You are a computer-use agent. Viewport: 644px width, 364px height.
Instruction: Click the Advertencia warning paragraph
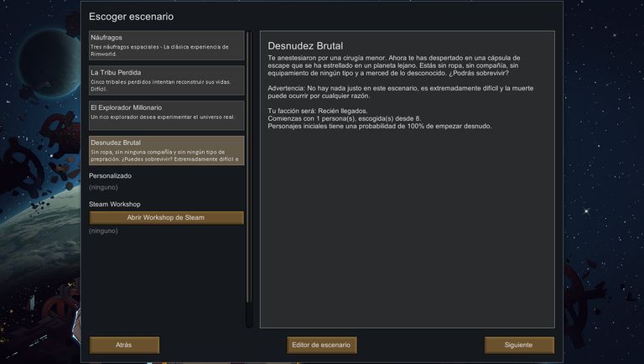pos(401,92)
